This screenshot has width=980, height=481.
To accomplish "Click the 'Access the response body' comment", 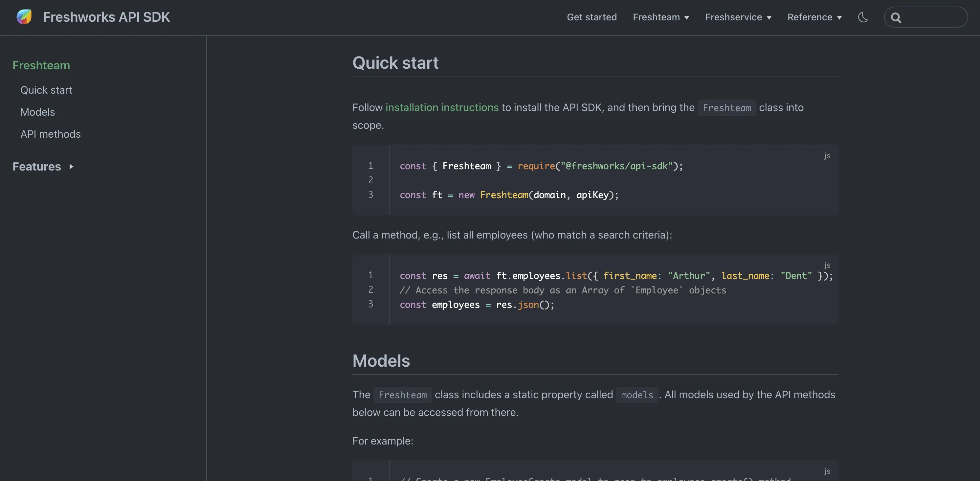I will point(563,290).
